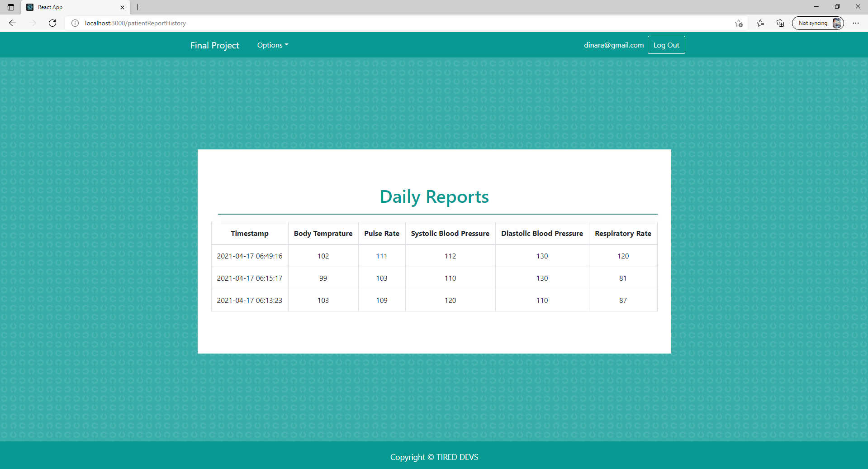Click respiratory rate in 06:49:16 row
Screen dimensions: 868x469
(x=623, y=256)
